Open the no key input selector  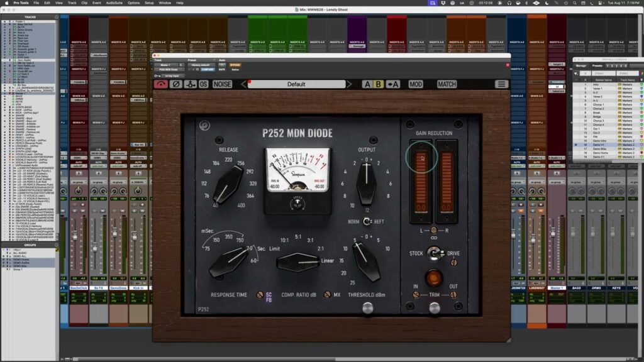click(x=172, y=76)
